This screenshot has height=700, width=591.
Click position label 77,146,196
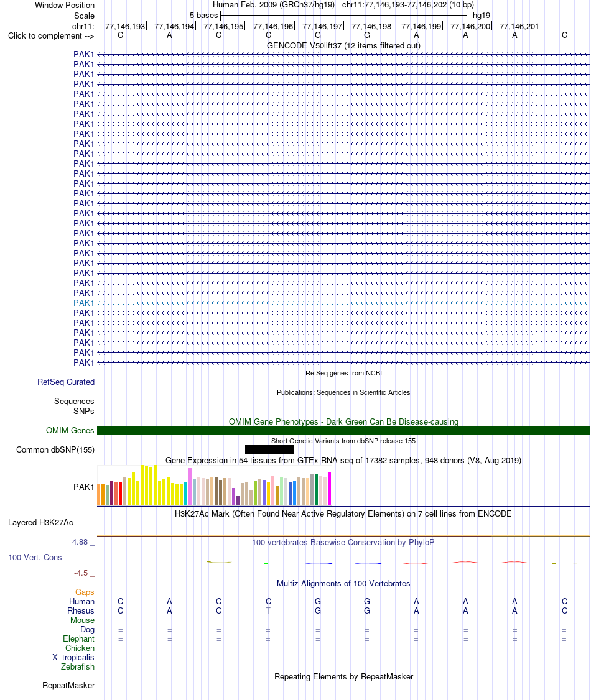click(x=273, y=26)
